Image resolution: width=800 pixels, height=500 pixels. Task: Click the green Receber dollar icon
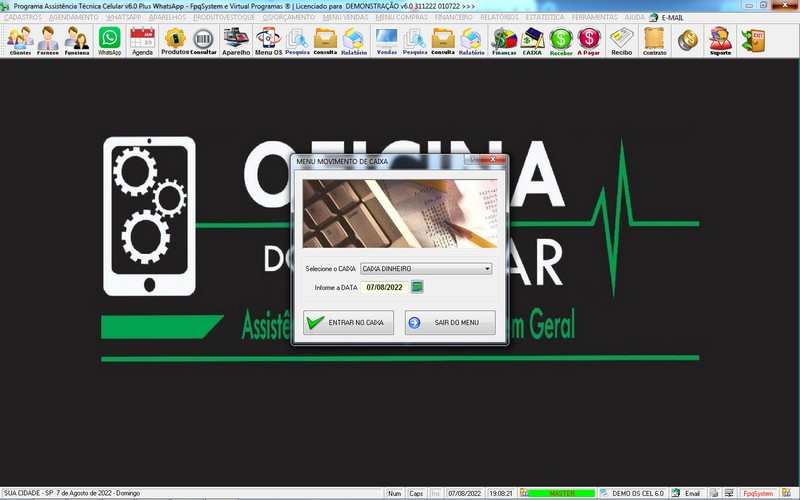coord(561,41)
